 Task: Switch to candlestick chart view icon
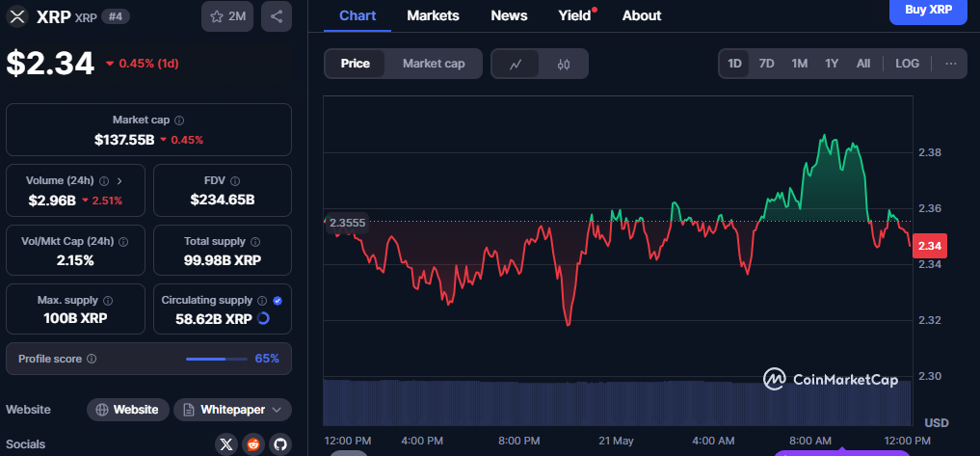click(x=564, y=64)
